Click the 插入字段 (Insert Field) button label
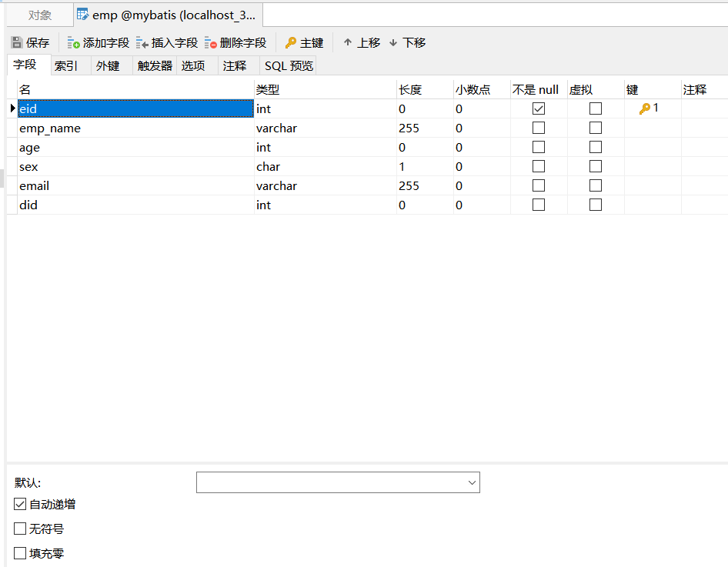The width and height of the screenshot is (728, 567). [175, 42]
